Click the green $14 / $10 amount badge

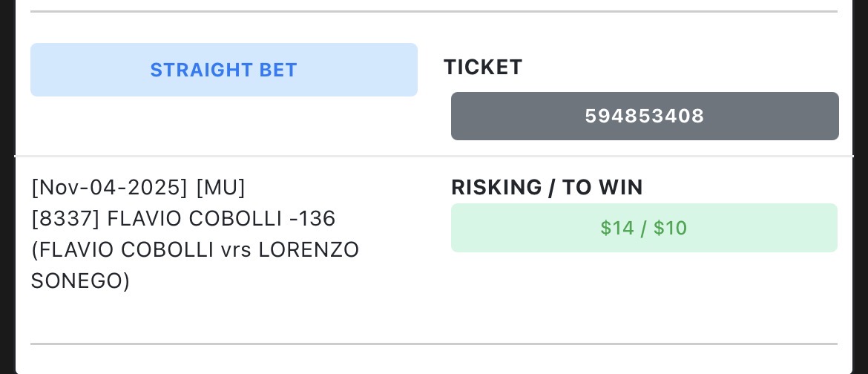click(644, 228)
